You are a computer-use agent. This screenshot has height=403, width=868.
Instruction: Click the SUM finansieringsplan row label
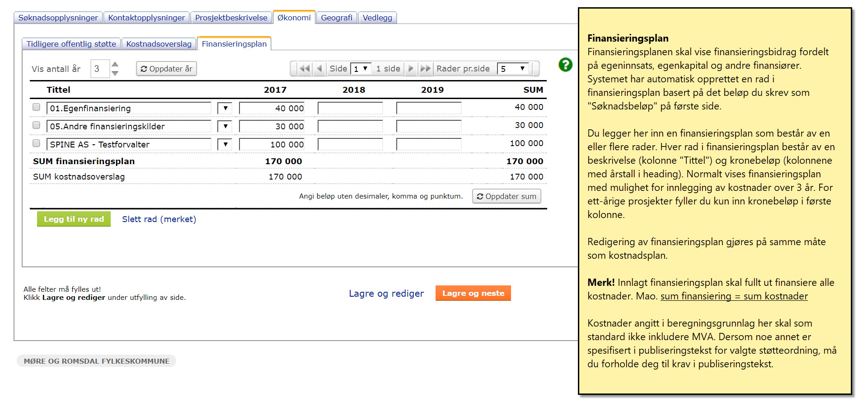[84, 161]
